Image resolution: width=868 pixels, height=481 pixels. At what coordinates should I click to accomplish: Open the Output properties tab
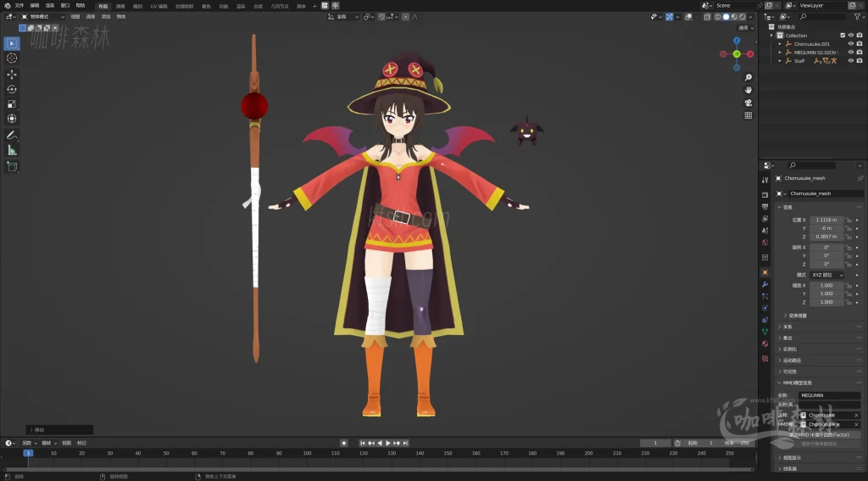pyautogui.click(x=765, y=207)
